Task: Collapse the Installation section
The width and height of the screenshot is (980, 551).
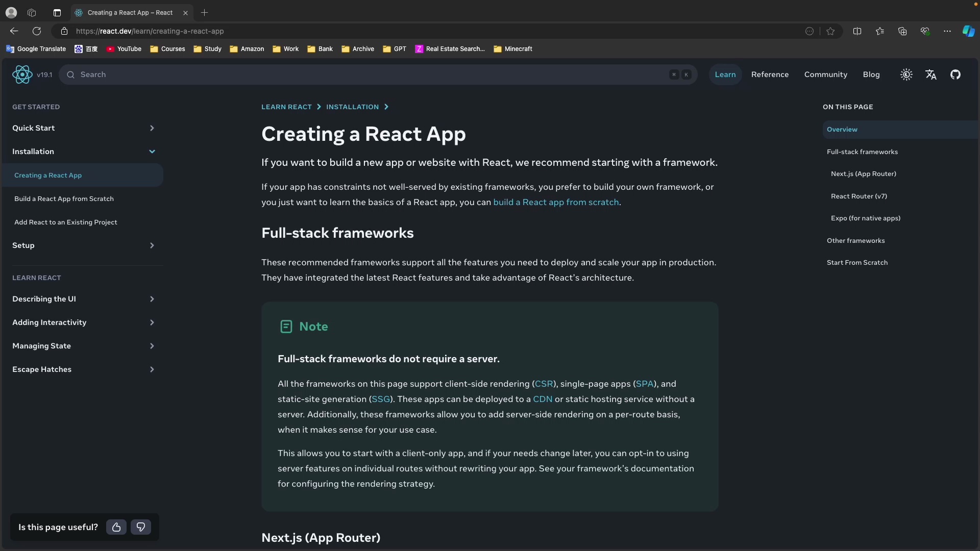Action: coord(83,152)
